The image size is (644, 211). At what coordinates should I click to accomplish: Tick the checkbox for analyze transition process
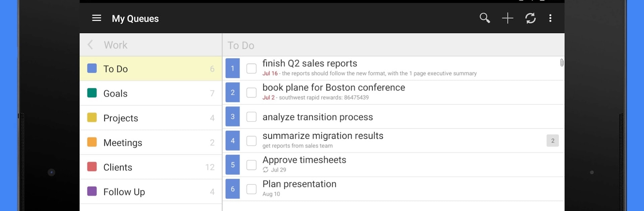pyautogui.click(x=251, y=117)
